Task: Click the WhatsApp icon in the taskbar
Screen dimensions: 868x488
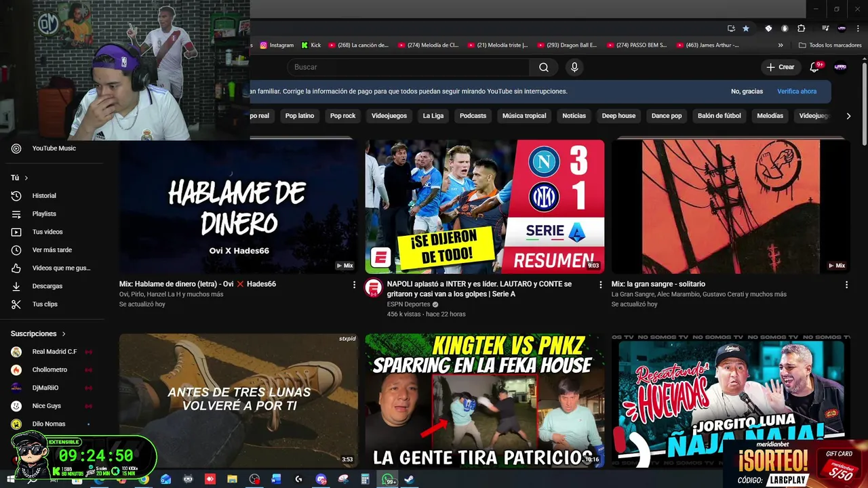Action: click(388, 479)
